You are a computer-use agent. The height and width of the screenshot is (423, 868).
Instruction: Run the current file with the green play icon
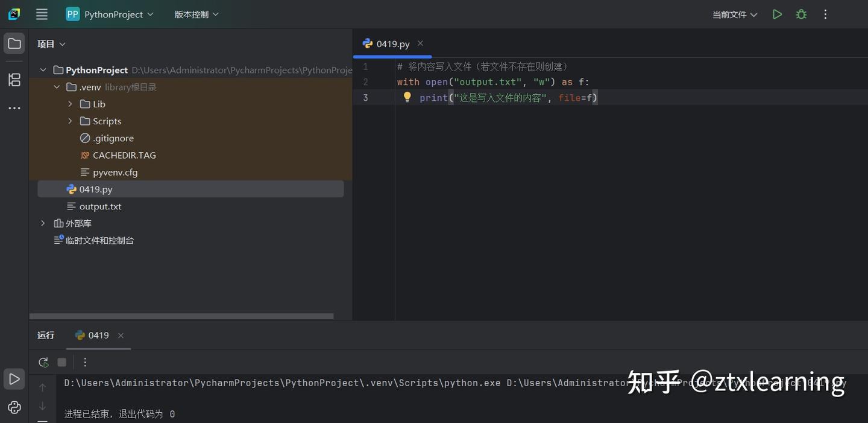click(x=777, y=13)
